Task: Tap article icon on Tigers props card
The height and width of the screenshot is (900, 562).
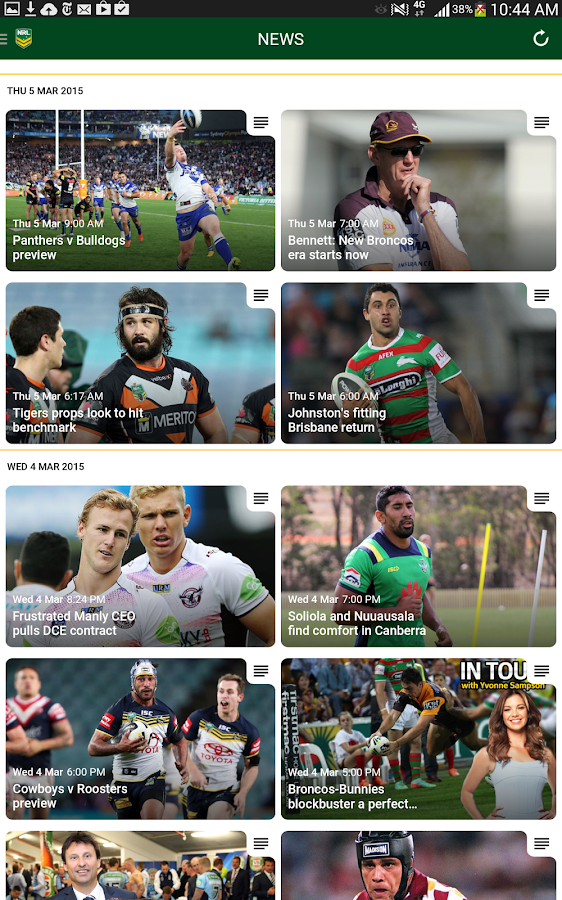Action: (x=261, y=295)
